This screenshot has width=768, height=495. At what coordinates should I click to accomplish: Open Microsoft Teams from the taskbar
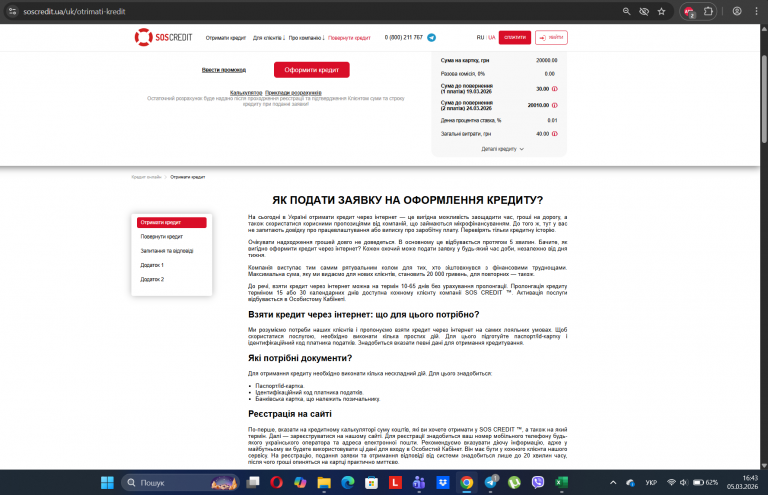point(419,483)
